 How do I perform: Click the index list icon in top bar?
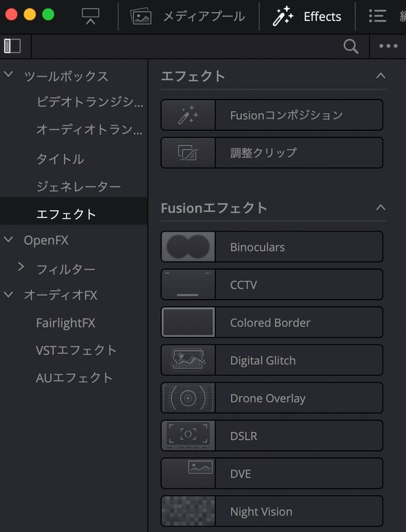tap(377, 16)
